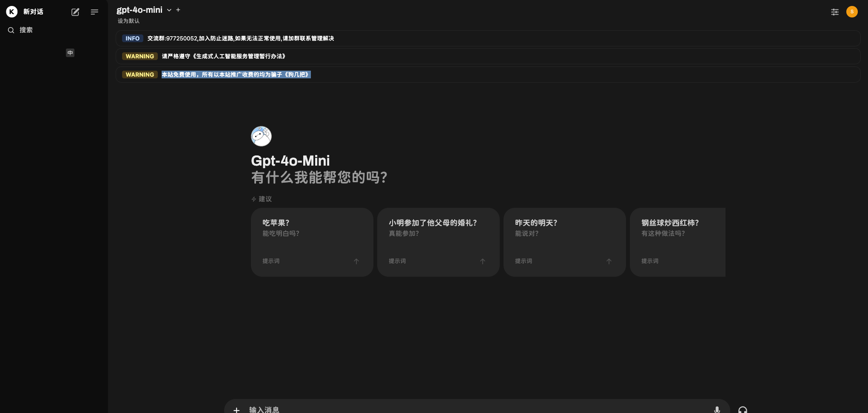Click the K logo in sidebar
The width and height of the screenshot is (868, 413).
12,11
